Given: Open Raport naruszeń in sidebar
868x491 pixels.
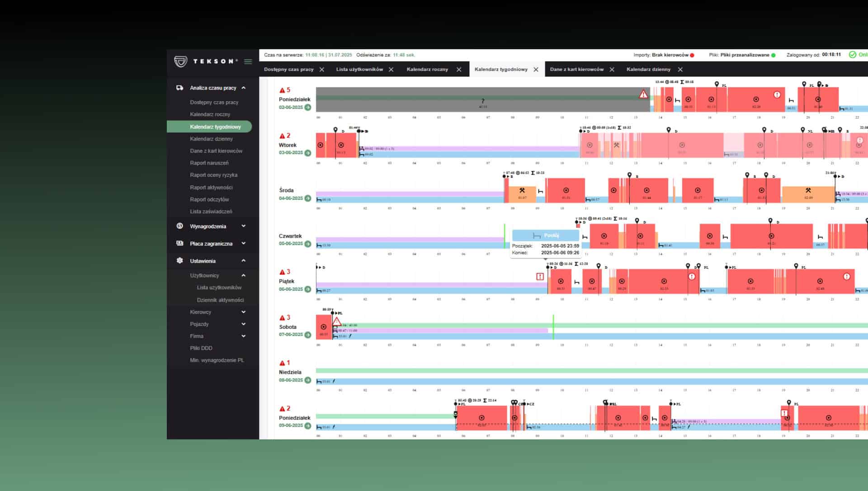Looking at the screenshot, I should pos(209,163).
